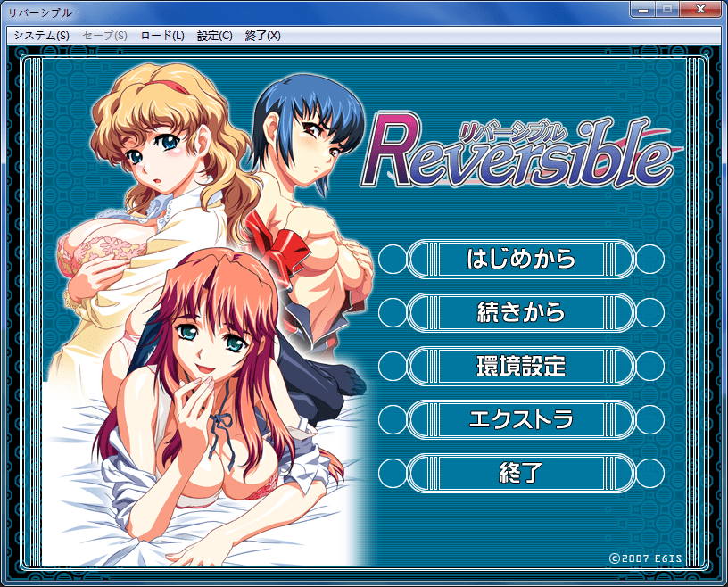
Task: Click the ©2007 EGIS copyright text
Action: coord(646,558)
